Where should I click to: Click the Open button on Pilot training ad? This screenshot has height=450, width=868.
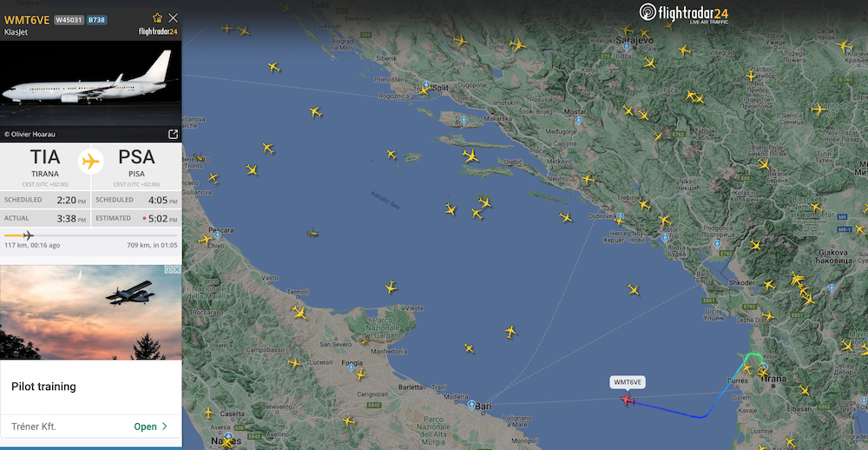pos(150,427)
